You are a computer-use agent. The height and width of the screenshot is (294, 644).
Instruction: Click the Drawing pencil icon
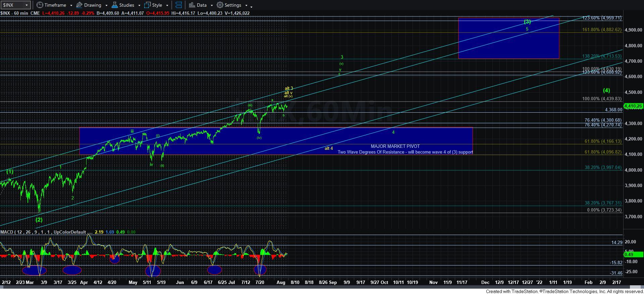tap(79, 5)
